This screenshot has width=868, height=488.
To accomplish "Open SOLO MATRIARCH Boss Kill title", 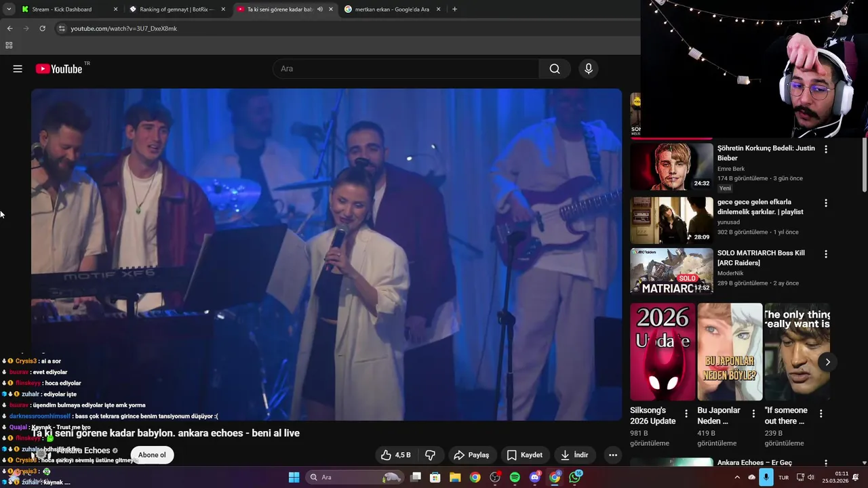I will coord(761,258).
